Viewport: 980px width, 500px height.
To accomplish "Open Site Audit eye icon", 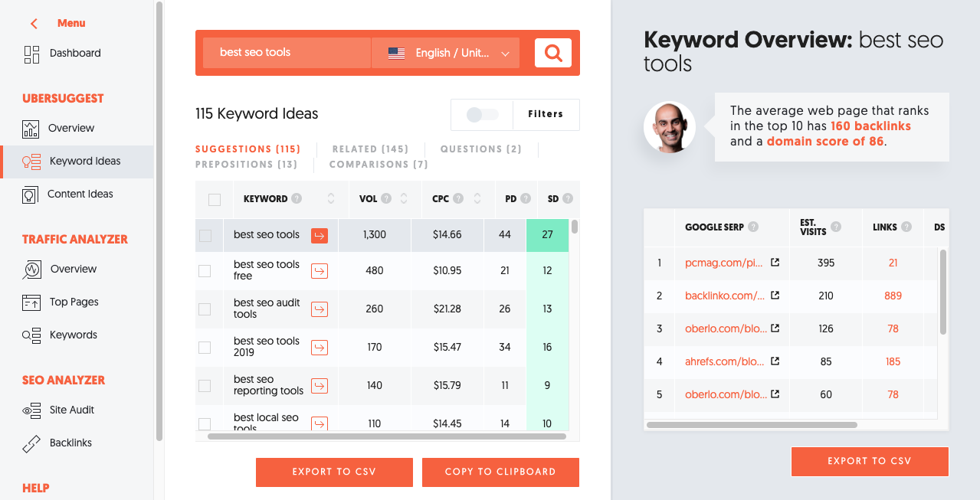I will tap(31, 410).
